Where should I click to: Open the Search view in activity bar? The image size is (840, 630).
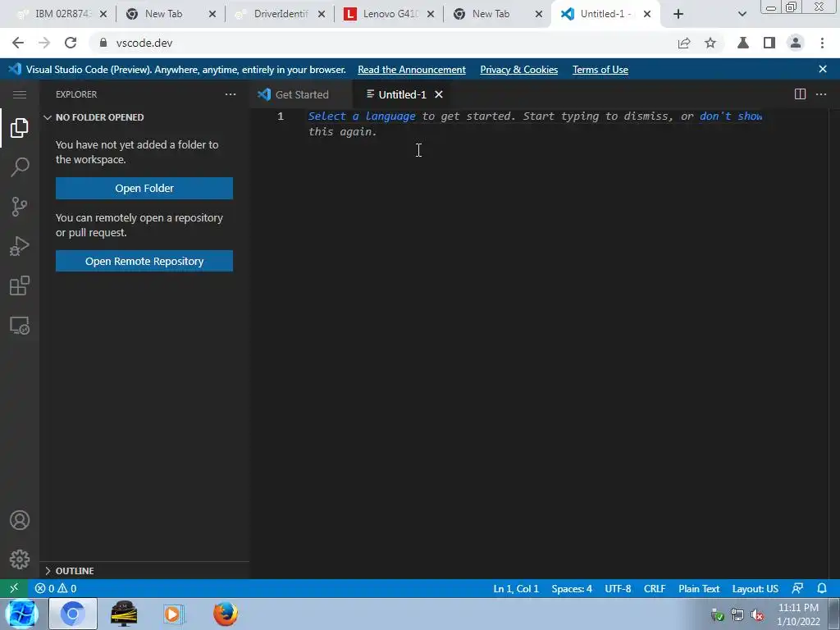pyautogui.click(x=20, y=167)
